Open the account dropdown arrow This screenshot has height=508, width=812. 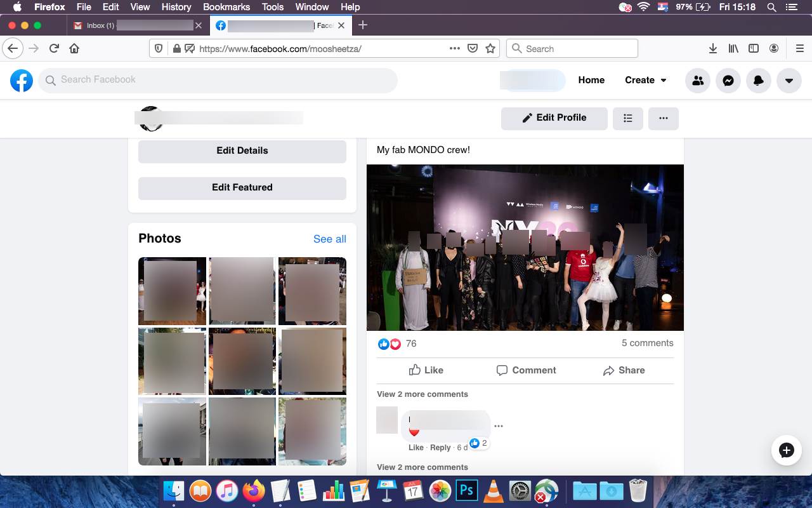(x=789, y=81)
